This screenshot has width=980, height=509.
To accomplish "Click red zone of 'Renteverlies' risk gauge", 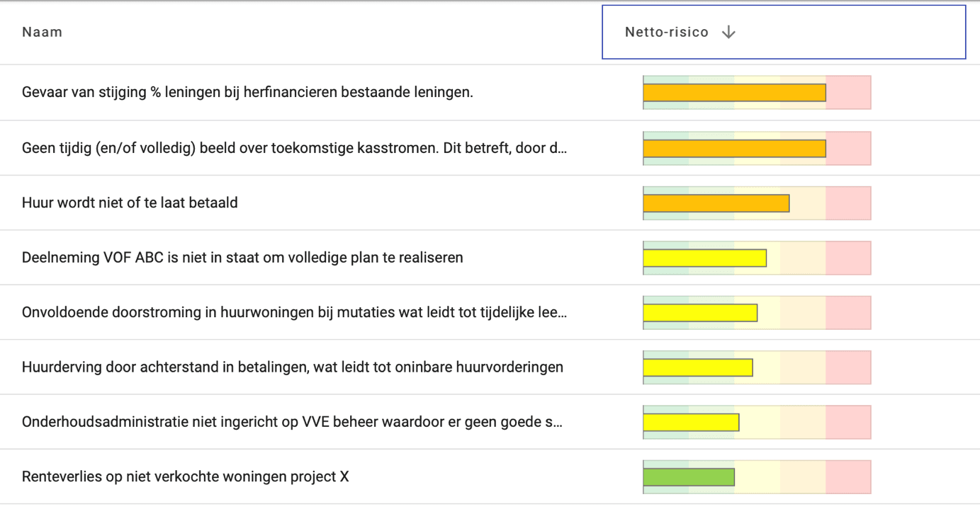I will point(848,477).
